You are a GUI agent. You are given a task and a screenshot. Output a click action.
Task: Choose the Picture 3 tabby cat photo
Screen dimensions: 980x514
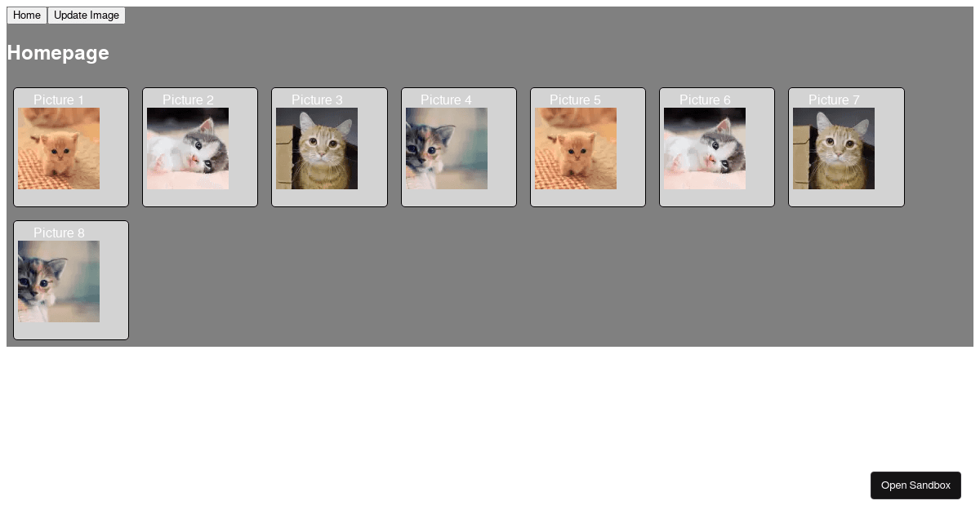[x=317, y=148]
